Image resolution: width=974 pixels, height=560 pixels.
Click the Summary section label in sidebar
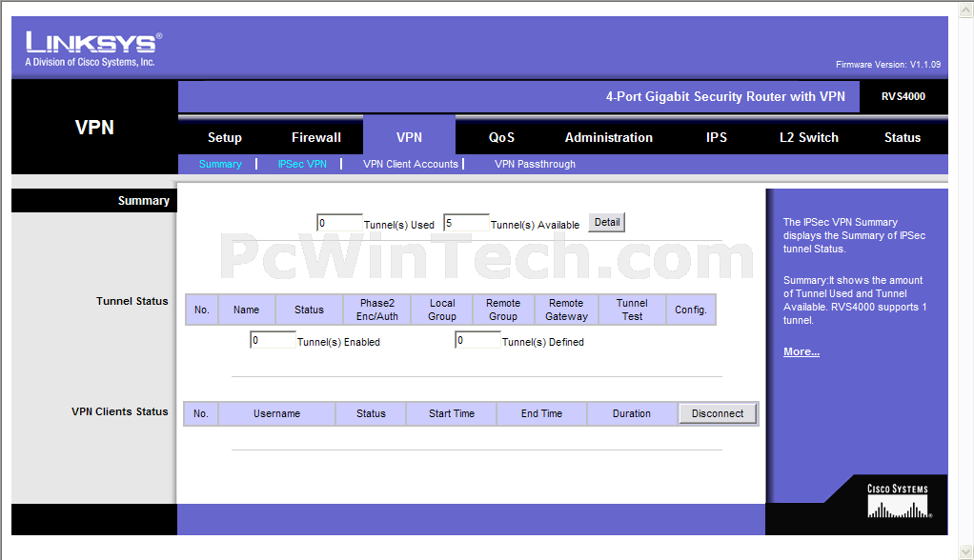(144, 201)
